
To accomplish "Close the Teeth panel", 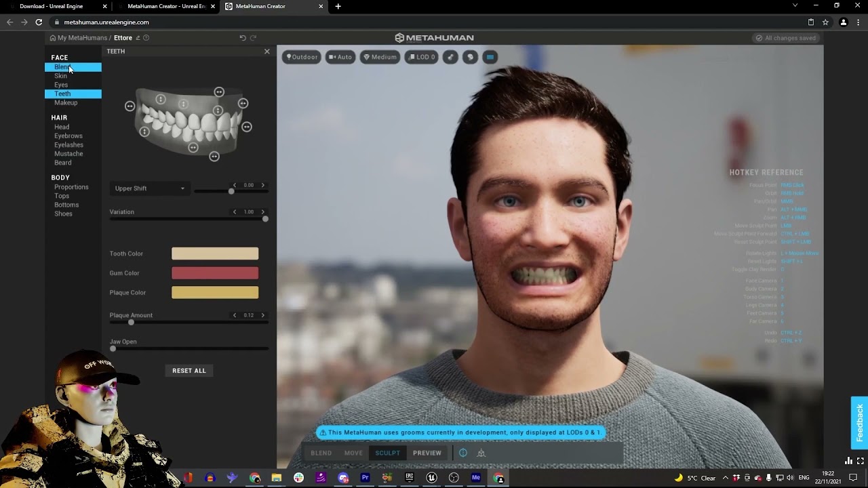I will pos(267,52).
